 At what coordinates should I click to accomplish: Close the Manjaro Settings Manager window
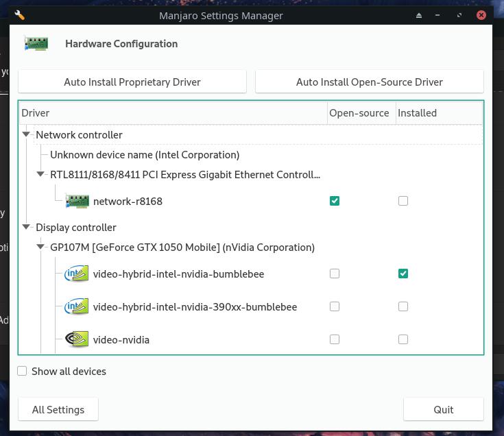pyautogui.click(x=481, y=15)
